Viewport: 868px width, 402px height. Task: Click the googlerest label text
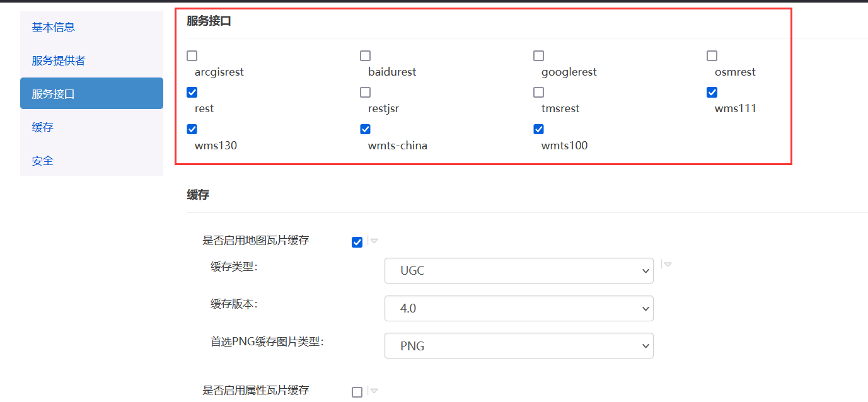coord(569,72)
